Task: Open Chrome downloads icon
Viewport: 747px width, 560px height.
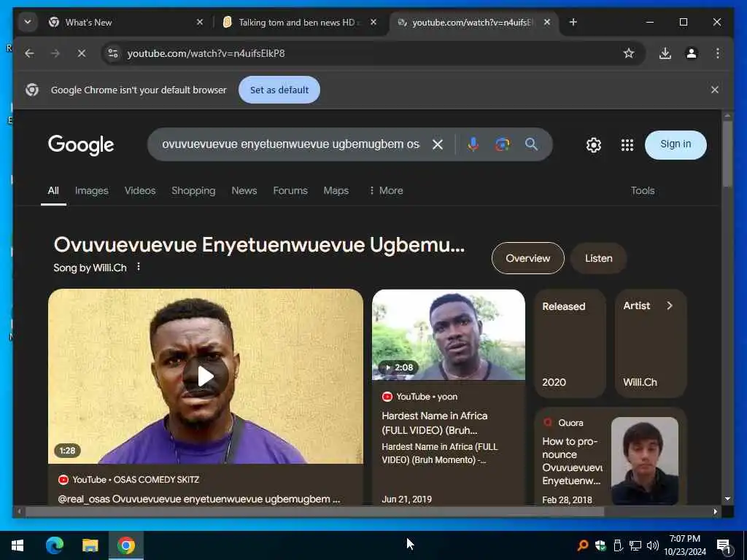Action: pyautogui.click(x=665, y=53)
